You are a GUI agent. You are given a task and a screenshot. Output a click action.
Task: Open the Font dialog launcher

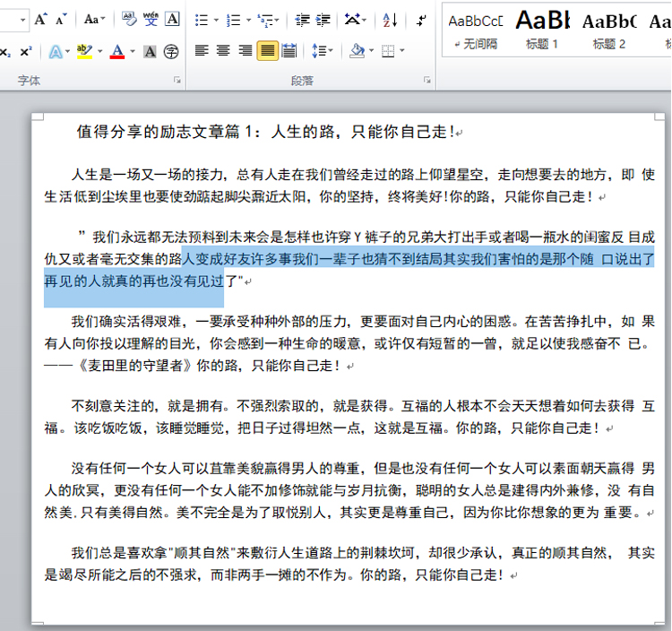(177, 80)
